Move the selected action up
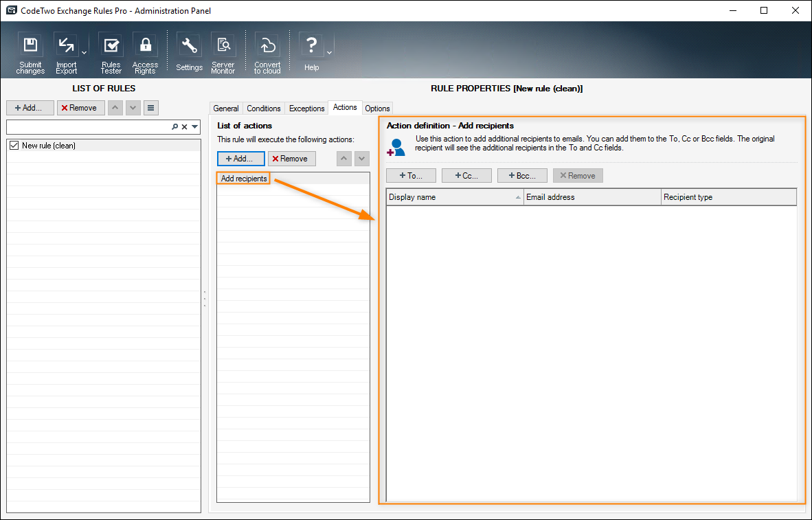812x520 pixels. (x=344, y=159)
